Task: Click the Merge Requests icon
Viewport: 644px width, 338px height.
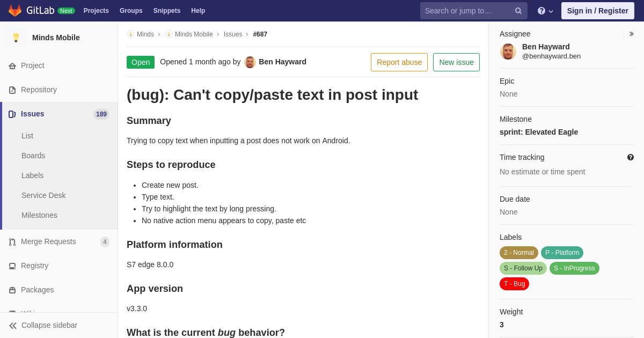Action: (x=12, y=242)
